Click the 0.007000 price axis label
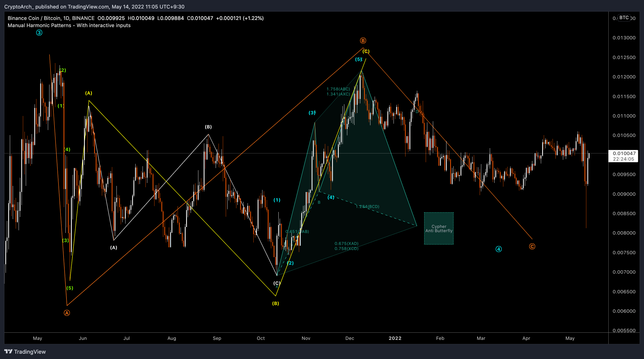 pos(624,272)
